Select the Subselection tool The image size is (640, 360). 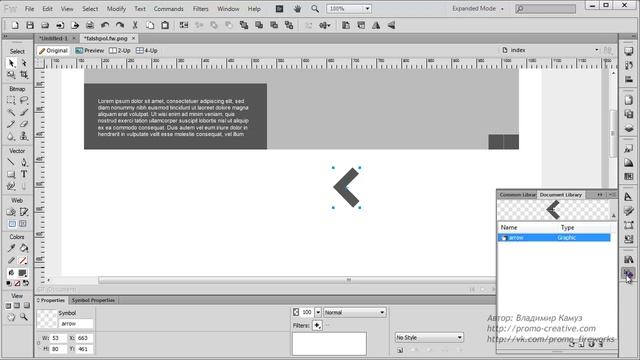click(24, 63)
